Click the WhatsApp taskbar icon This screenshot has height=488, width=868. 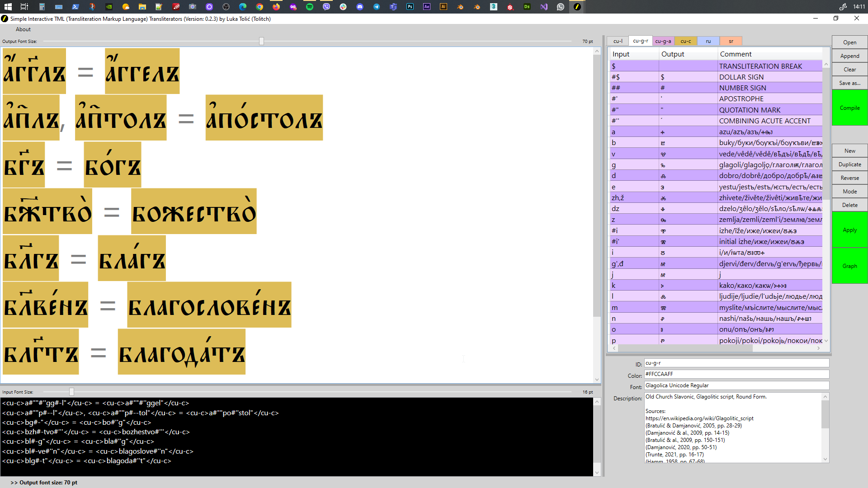coord(561,7)
